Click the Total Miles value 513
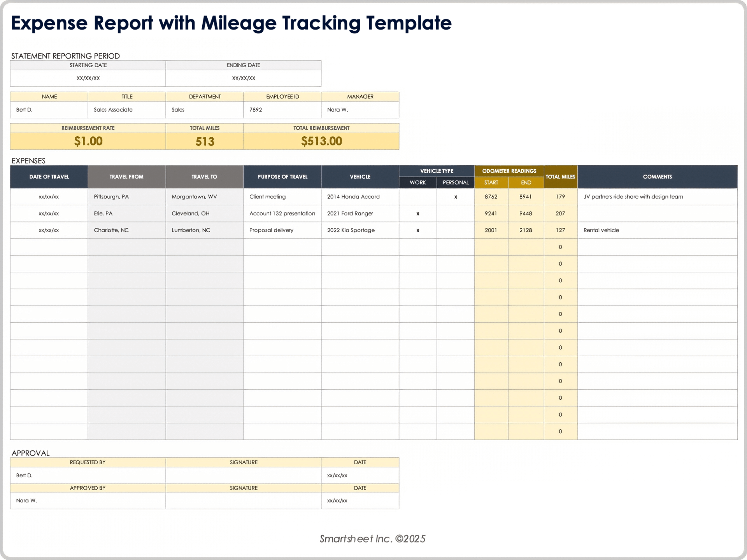Image resolution: width=747 pixels, height=560 pixels. 204,142
